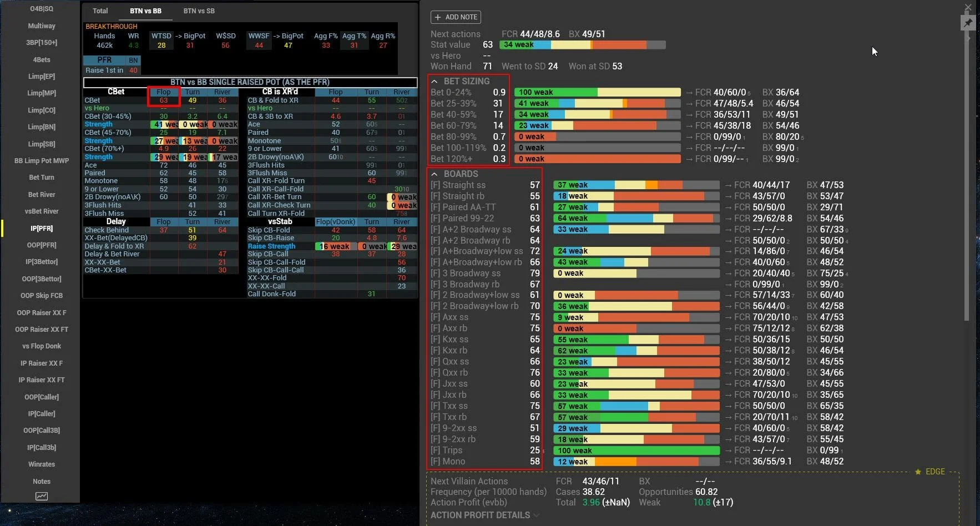Click the right panel vertical scrollbar

(966, 166)
